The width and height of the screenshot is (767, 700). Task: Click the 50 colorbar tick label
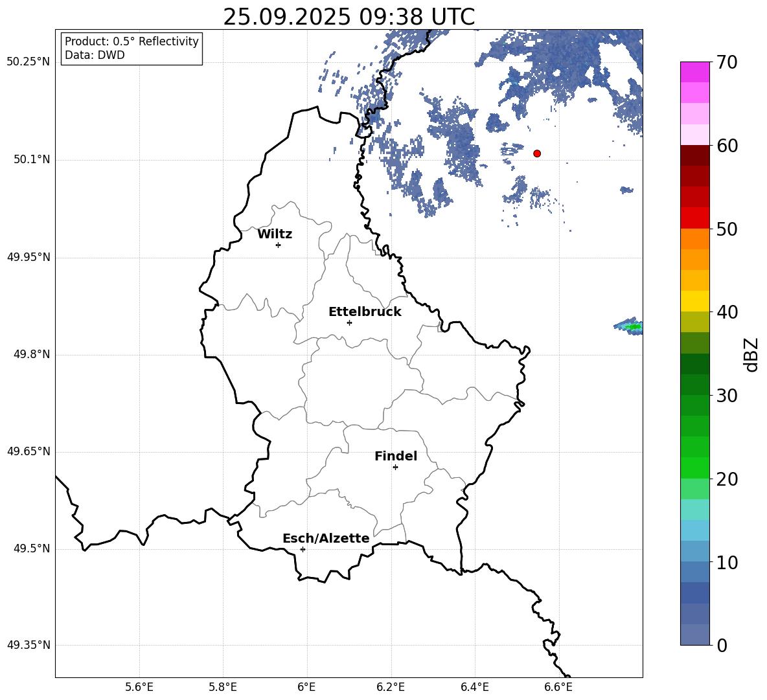(727, 229)
